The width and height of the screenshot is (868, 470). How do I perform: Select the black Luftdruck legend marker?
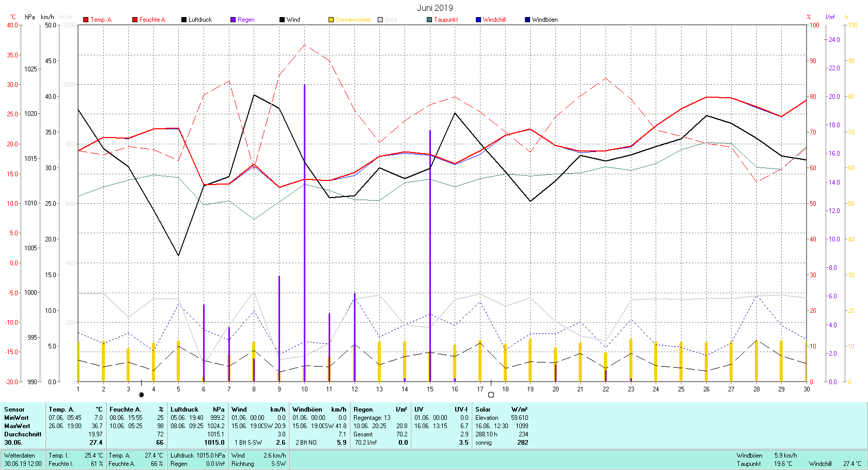[x=183, y=20]
